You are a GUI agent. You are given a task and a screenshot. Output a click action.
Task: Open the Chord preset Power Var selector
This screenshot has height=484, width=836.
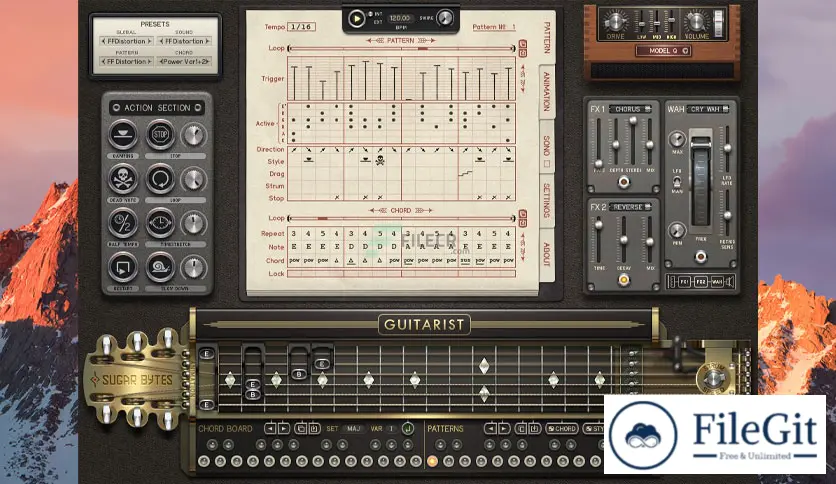tap(184, 61)
